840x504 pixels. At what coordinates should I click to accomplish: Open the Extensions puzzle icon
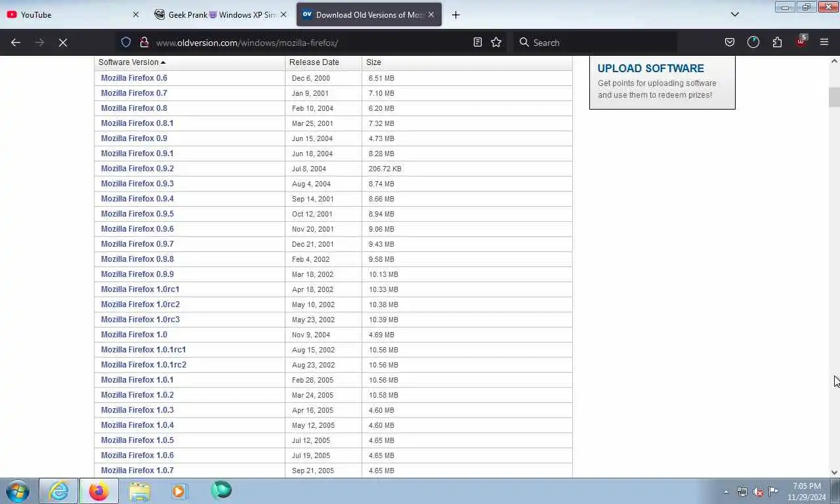tap(777, 42)
